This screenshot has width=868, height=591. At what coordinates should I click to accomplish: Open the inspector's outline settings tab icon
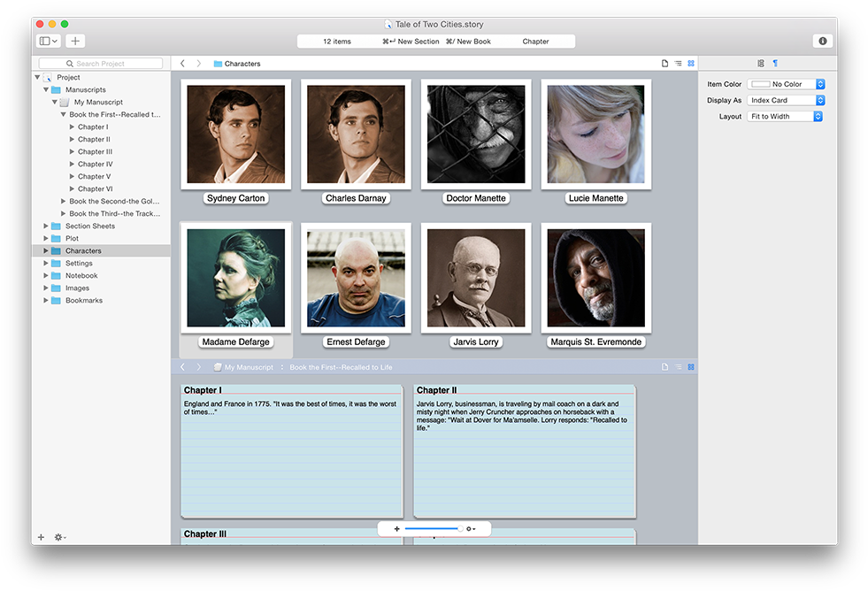761,64
